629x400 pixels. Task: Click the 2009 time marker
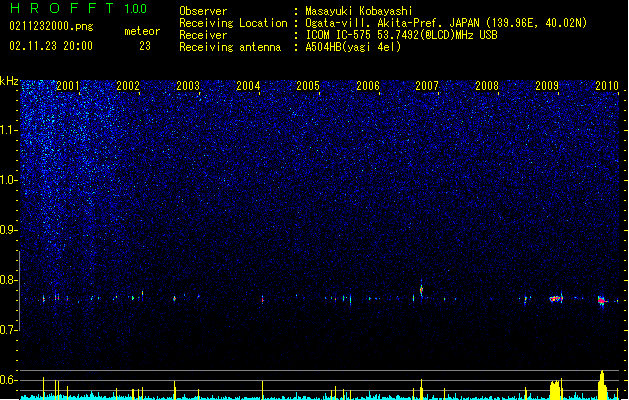click(x=547, y=85)
